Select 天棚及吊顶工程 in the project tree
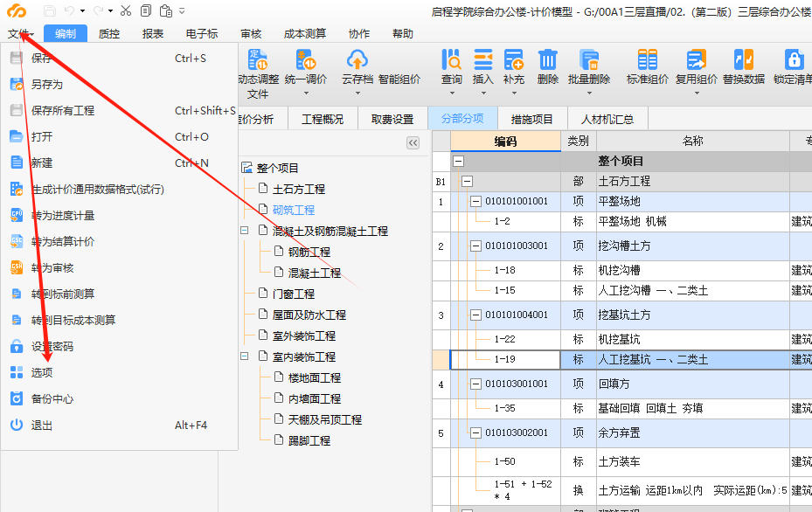812x512 pixels. (x=324, y=420)
